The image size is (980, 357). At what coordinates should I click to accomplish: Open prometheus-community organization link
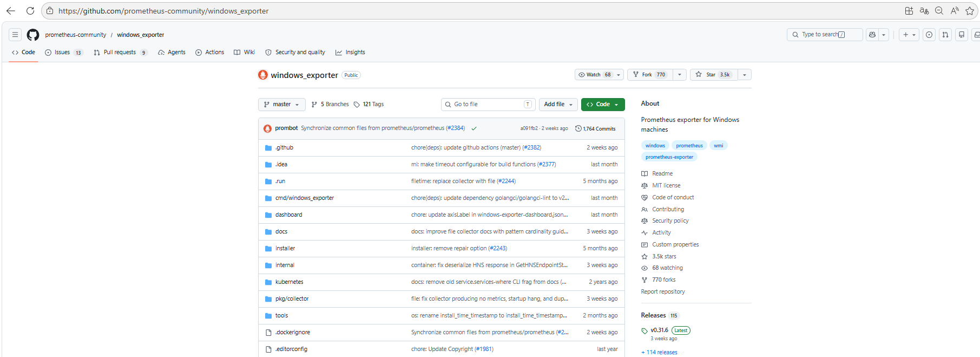point(76,35)
